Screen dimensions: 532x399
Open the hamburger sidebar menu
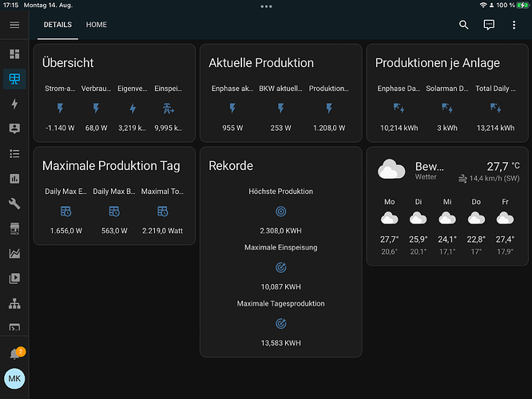pyautogui.click(x=14, y=25)
